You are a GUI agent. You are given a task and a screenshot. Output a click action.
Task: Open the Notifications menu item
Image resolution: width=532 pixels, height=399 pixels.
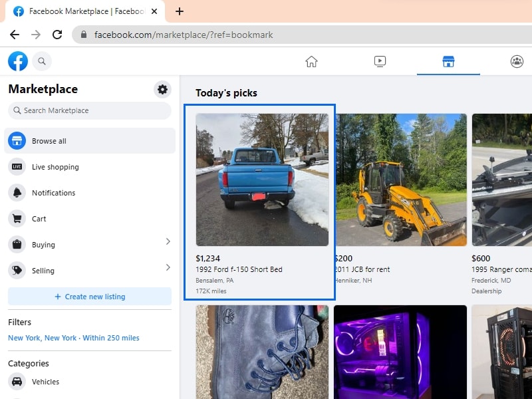[x=90, y=193]
